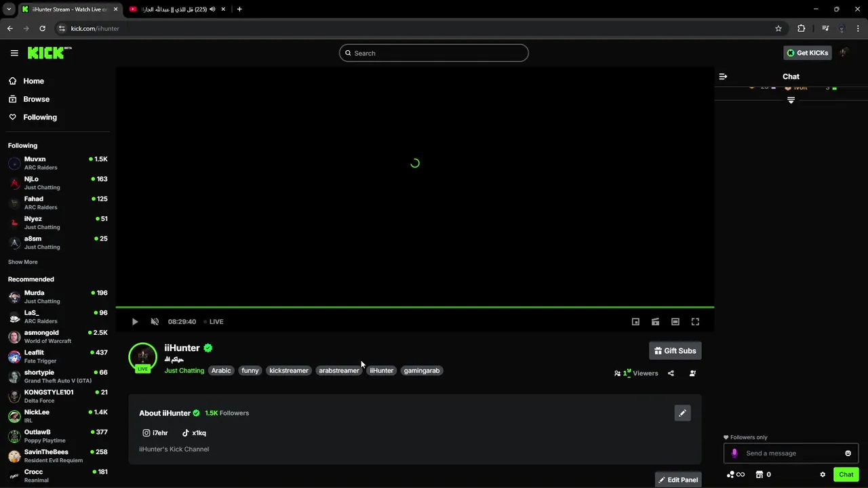868x488 pixels.
Task: Click the pinned message expand arrow in chat
Action: point(791,100)
